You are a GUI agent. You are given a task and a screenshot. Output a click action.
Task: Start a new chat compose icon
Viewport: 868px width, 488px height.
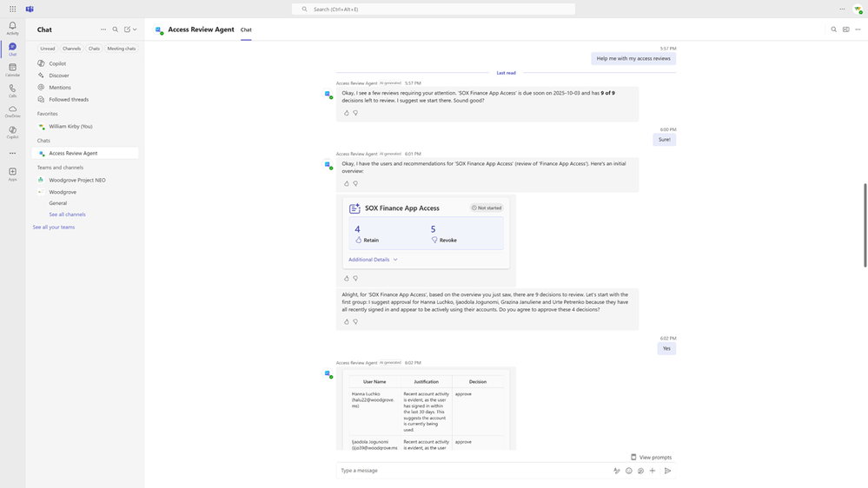(128, 30)
